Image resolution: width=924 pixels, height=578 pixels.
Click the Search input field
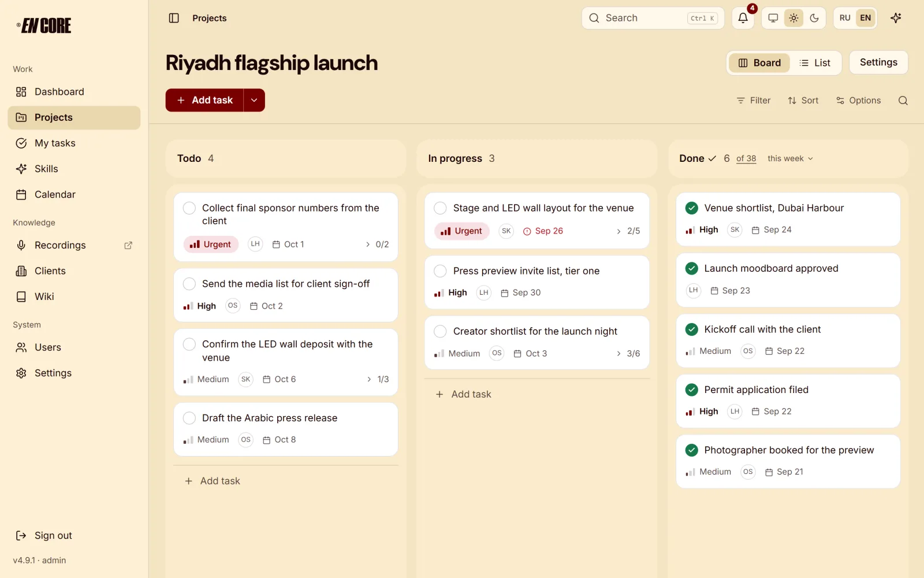pos(653,18)
